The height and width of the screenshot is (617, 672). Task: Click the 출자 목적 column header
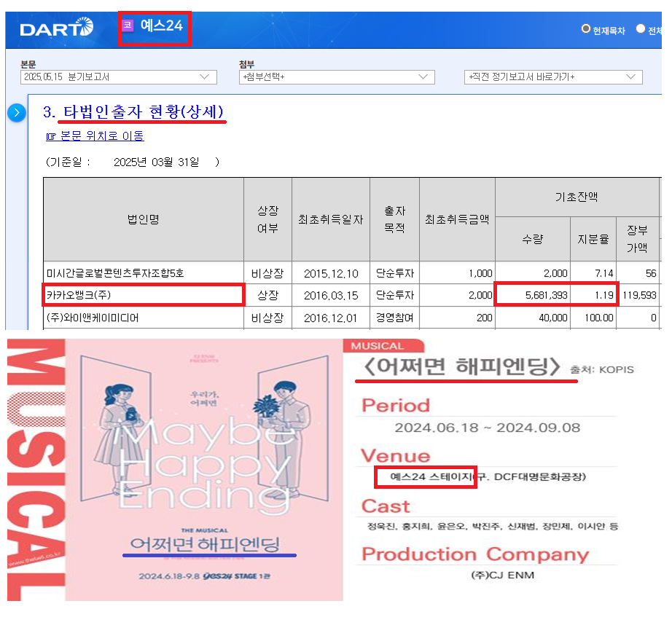coord(395,219)
